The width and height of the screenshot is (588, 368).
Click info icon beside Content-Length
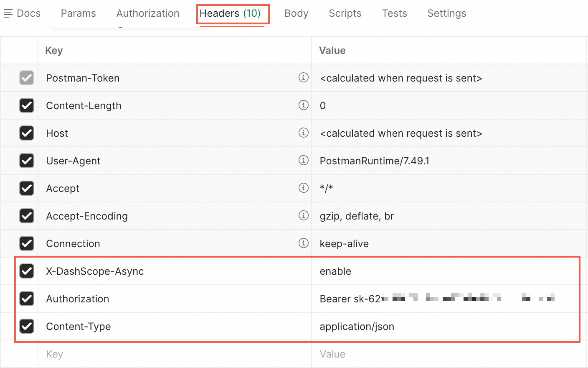click(304, 105)
